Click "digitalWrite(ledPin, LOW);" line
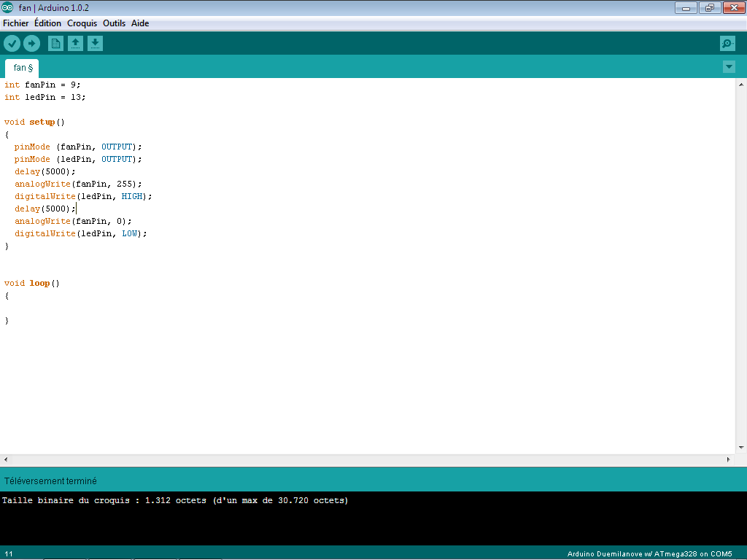Screen dimensions: 747x560 point(81,233)
